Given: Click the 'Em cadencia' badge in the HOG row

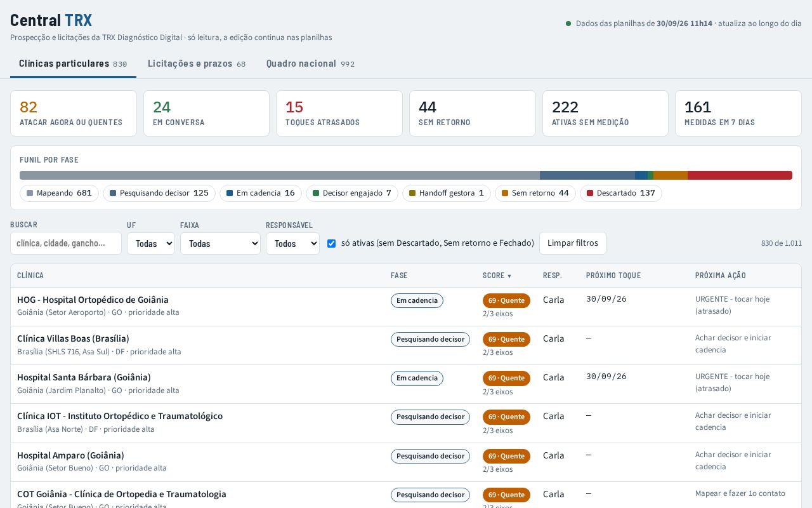Looking at the screenshot, I should click(x=417, y=300).
